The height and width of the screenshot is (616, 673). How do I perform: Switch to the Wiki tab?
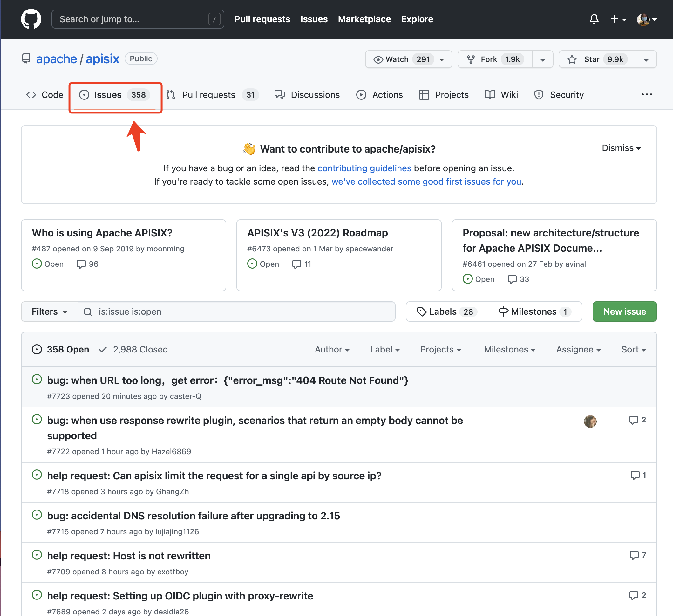(501, 95)
